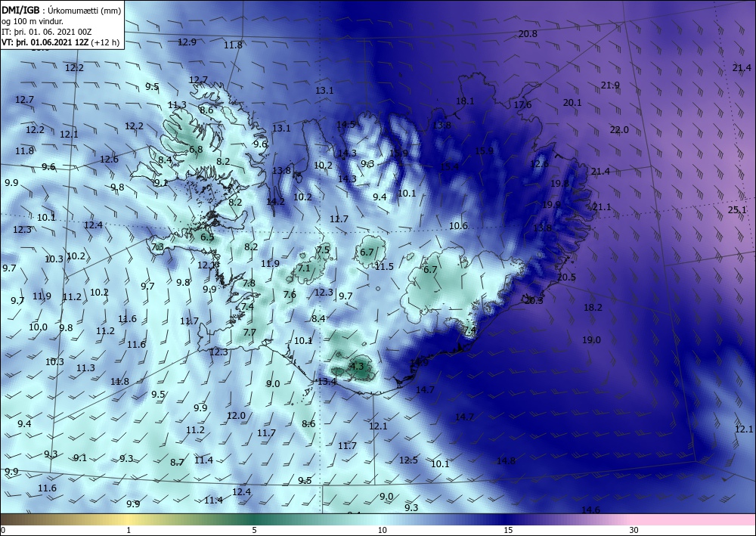Click the 7.1 precipitation value
756x536 pixels.
[x=304, y=268]
